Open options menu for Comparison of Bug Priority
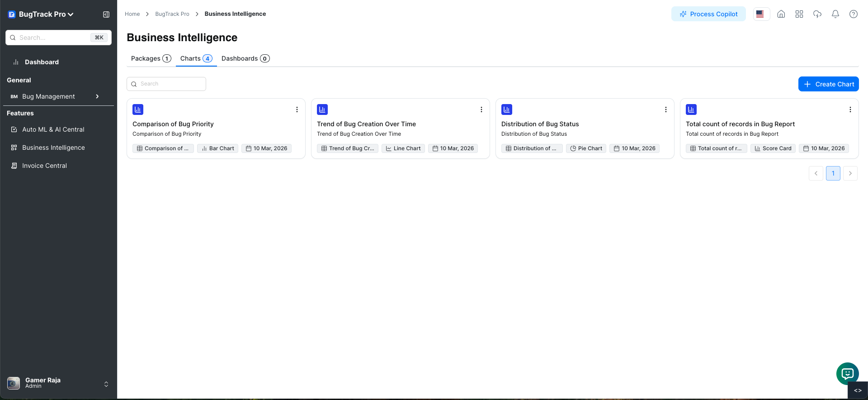868x400 pixels. click(297, 110)
